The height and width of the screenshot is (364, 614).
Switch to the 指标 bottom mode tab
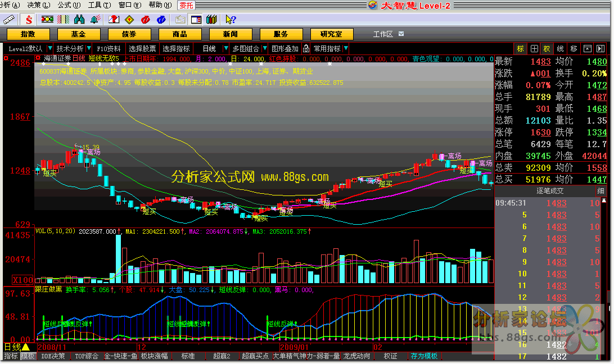[x=11, y=356]
